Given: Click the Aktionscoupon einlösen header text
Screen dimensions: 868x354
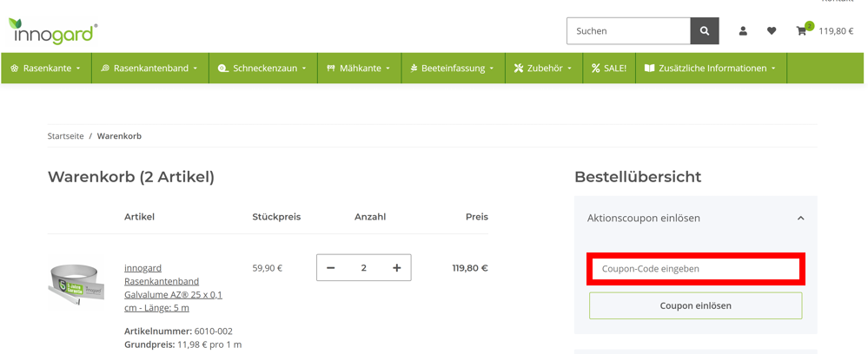Looking at the screenshot, I should point(643,218).
